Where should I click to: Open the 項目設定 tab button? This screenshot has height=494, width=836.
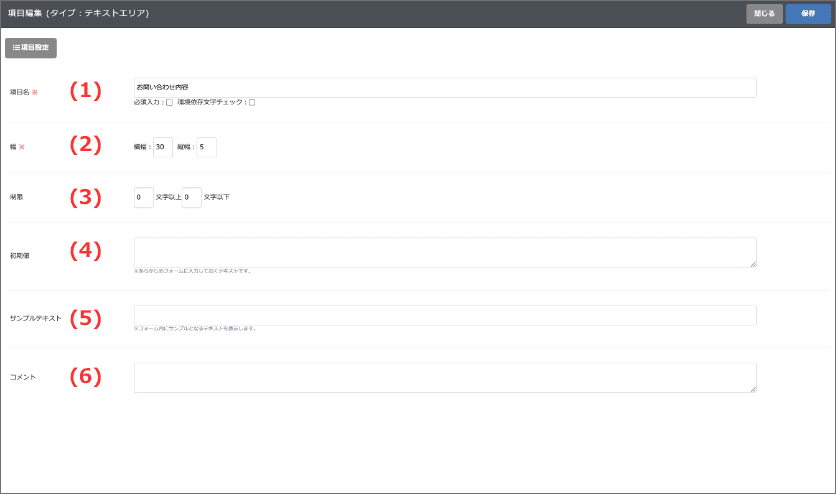(31, 47)
